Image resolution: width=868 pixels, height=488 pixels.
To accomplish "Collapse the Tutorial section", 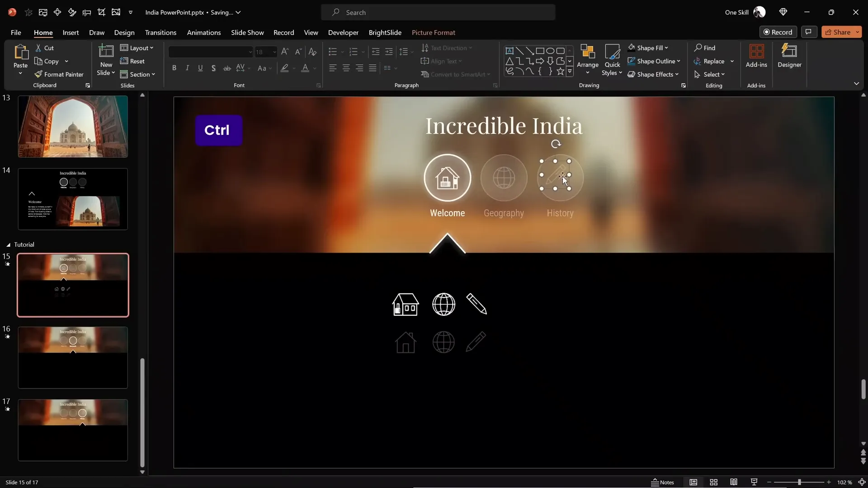I will [8, 244].
